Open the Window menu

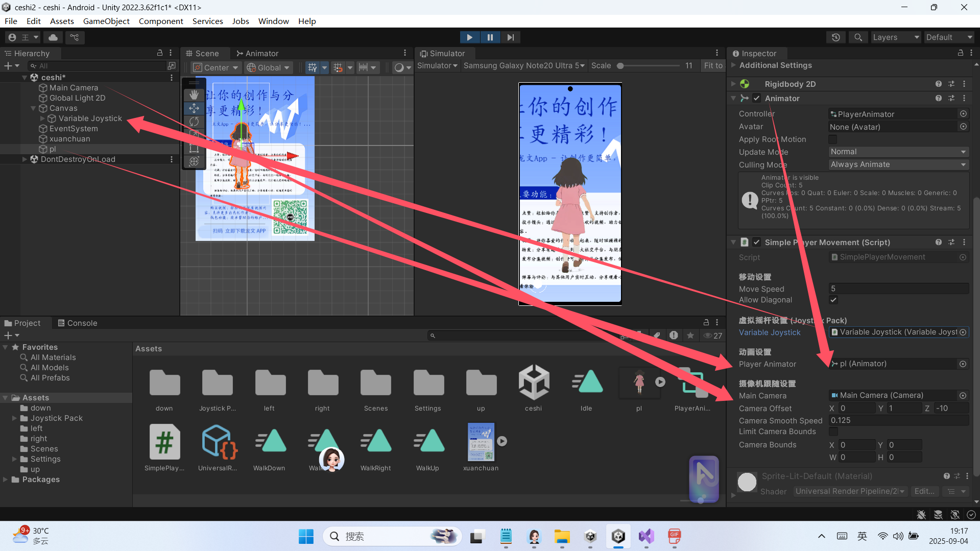click(x=273, y=21)
